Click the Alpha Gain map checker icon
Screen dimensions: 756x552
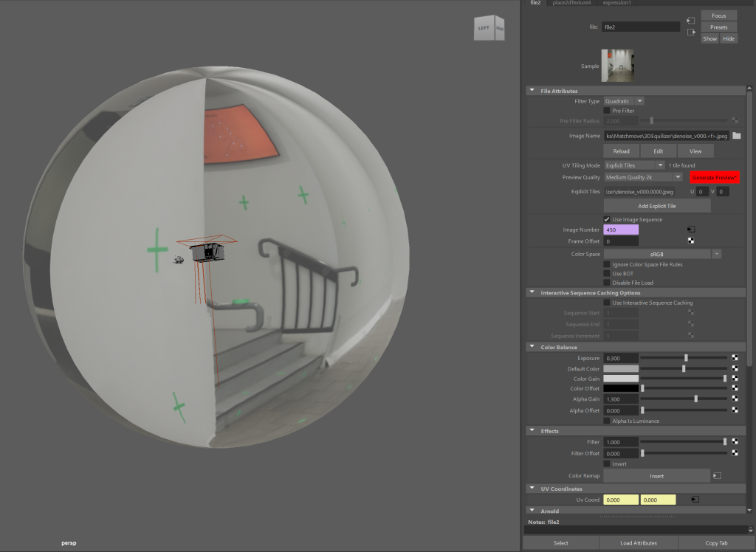point(735,399)
